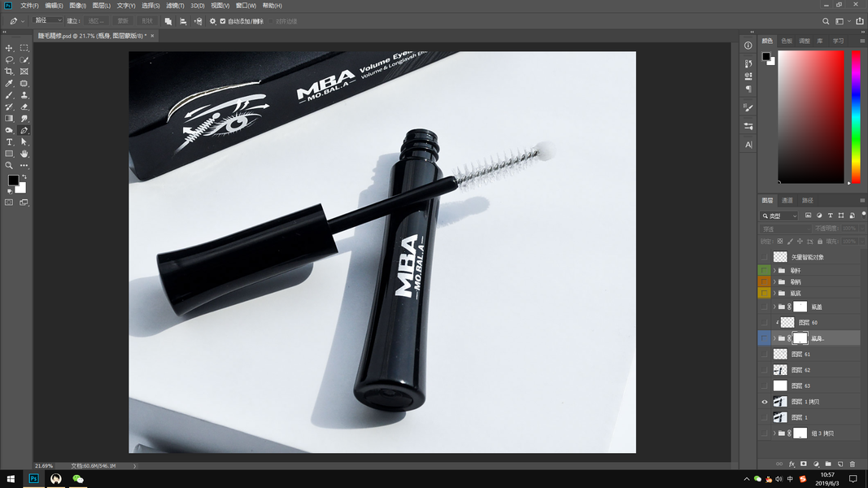Image resolution: width=868 pixels, height=488 pixels.
Task: Select the Frame tool
Action: click(x=24, y=72)
